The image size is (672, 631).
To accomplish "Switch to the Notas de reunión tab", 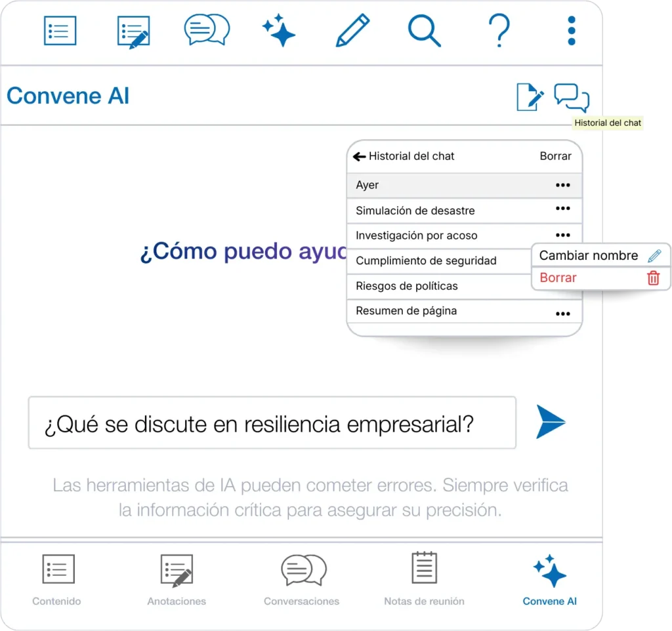I will (424, 579).
